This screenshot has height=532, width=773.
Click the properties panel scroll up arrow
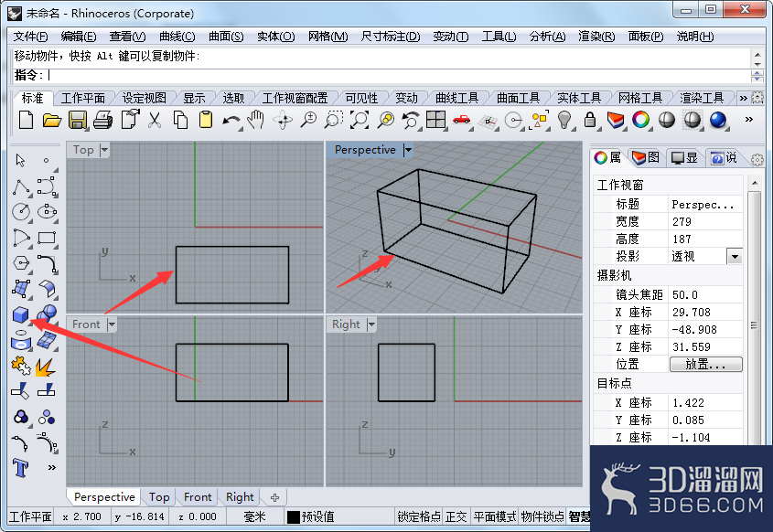click(755, 183)
